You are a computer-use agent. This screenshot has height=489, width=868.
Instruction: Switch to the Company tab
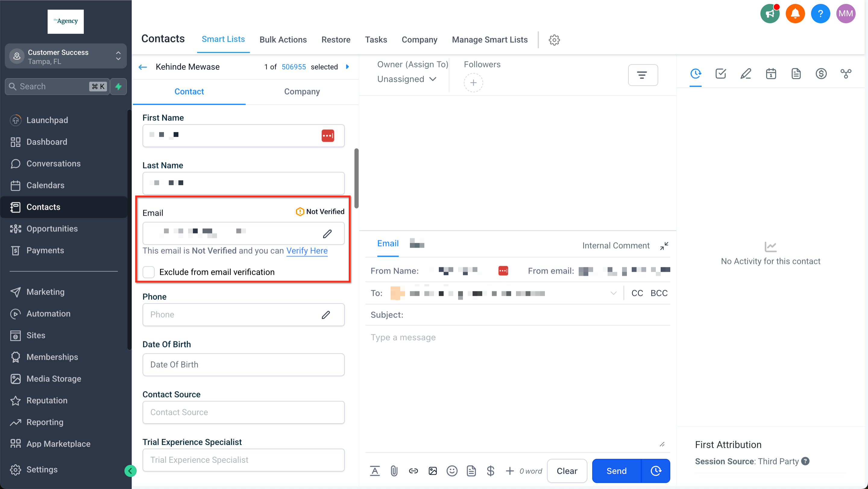coord(302,91)
